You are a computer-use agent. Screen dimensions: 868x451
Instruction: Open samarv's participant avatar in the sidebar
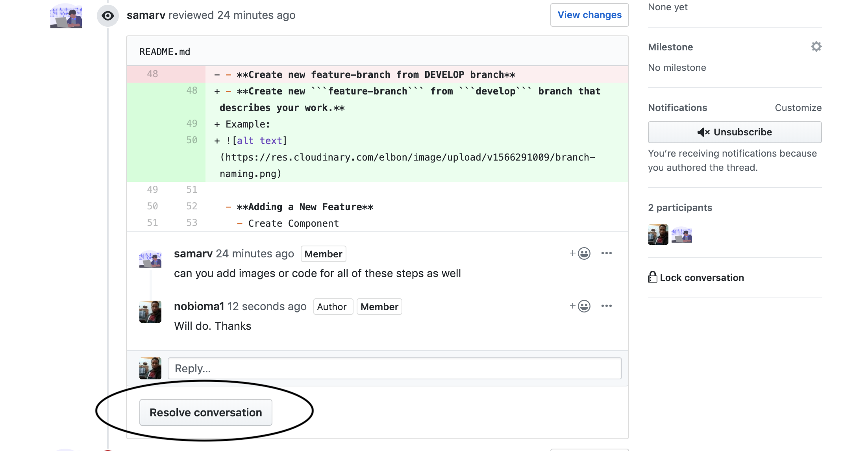681,235
